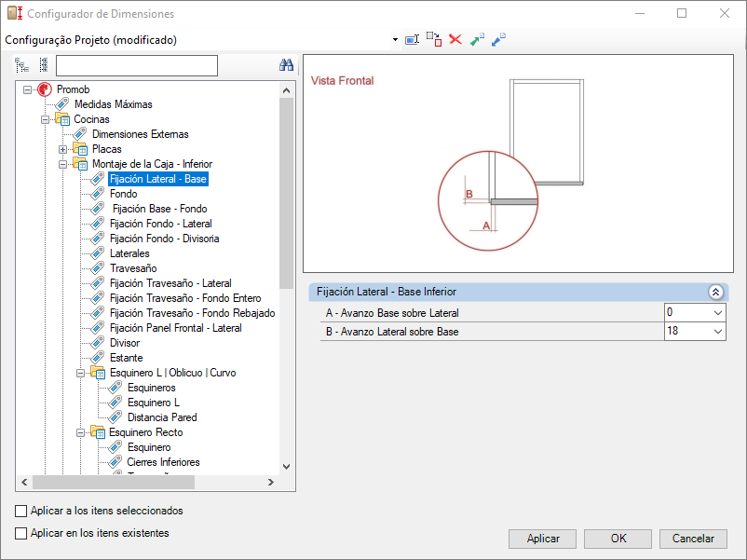This screenshot has width=747, height=560.
Task: Click the blue arrow export icon
Action: point(498,40)
